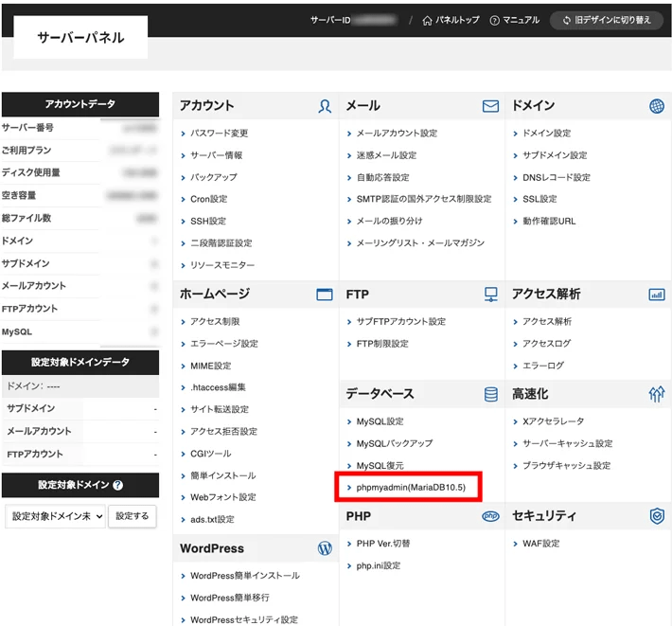
Task: Open Xアクセラレータ link
Action: tap(553, 421)
